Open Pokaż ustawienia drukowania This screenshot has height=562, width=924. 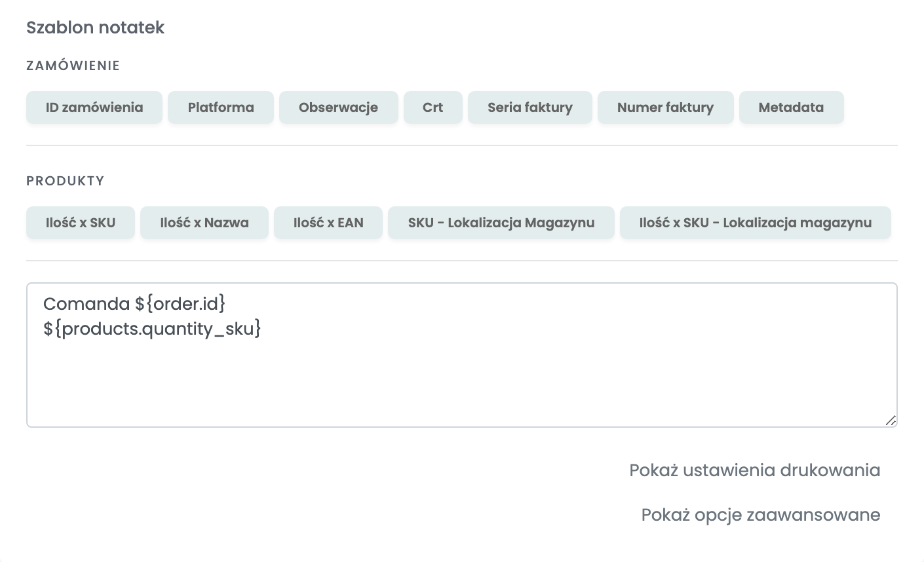click(755, 470)
